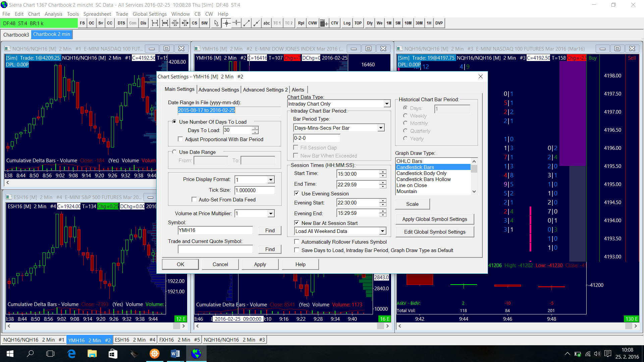Uncheck Use Evening Session
This screenshot has width=644, height=362.
[297, 193]
